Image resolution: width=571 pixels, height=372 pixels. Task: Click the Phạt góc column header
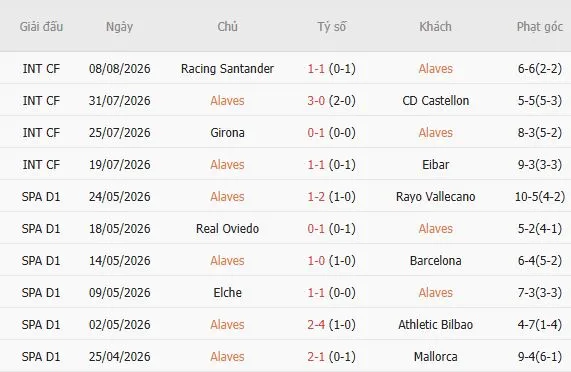(x=540, y=27)
